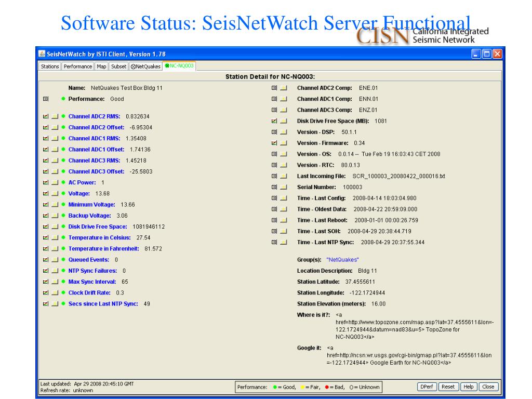Image resolution: width=532 pixels, height=399 pixels.
Task: Open the chart icon for AC Power
Action: coord(46,182)
